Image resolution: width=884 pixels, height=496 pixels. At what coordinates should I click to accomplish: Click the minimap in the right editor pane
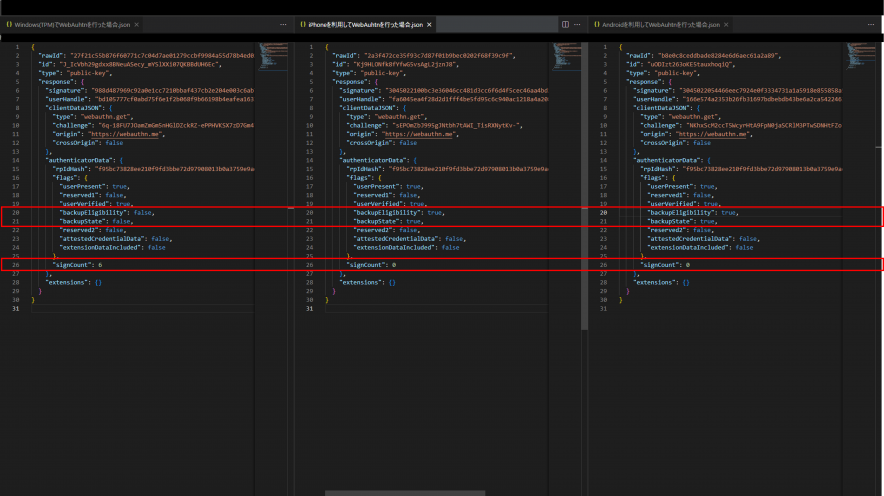[x=860, y=58]
